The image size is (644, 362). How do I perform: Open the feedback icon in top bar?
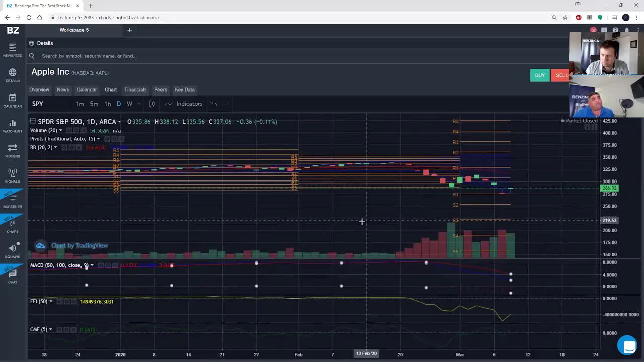point(604,30)
